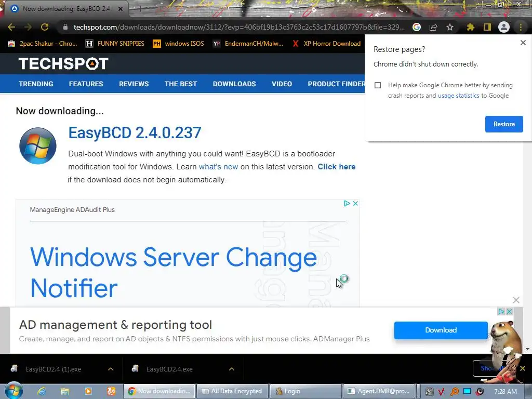
Task: Open the XP Horror Download bookmark
Action: (326, 44)
